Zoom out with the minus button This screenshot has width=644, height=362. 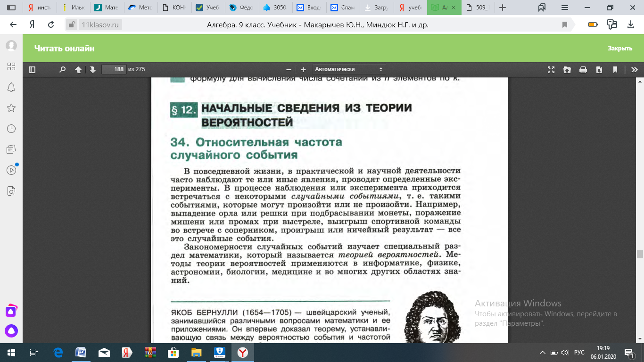click(x=289, y=70)
